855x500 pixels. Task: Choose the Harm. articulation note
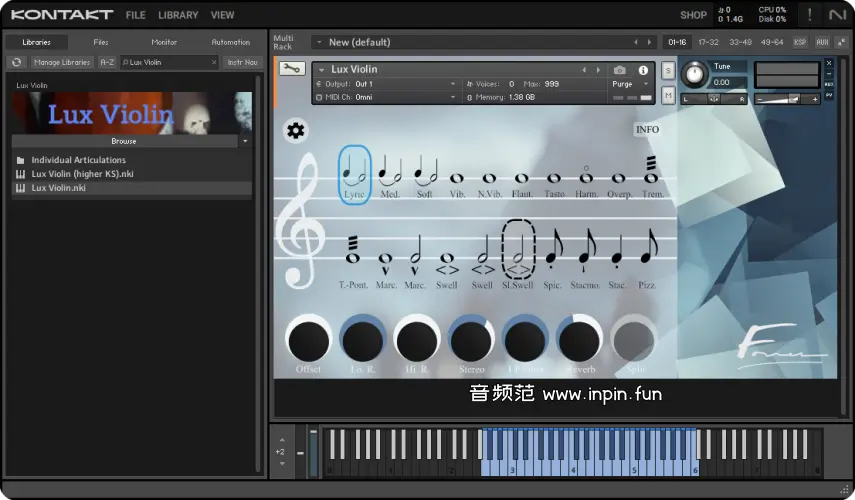(587, 177)
